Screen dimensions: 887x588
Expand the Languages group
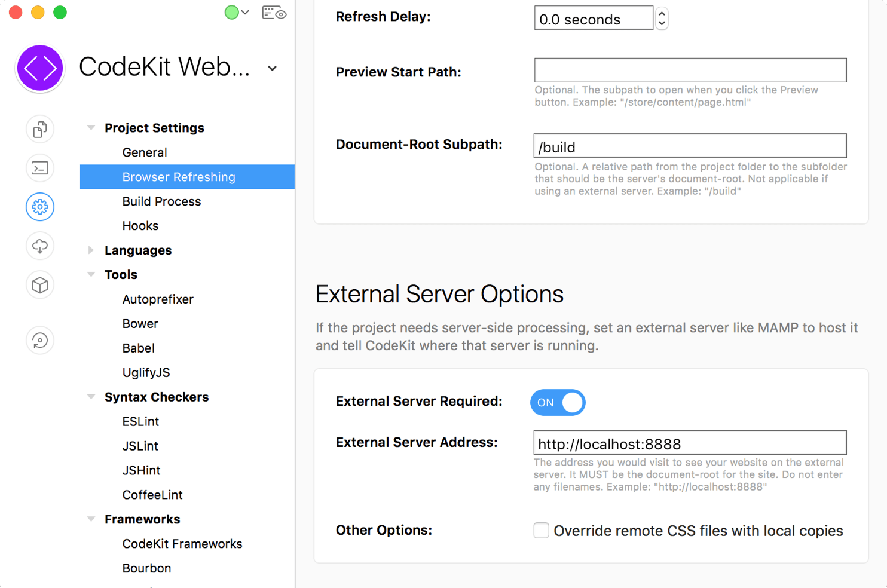click(x=91, y=250)
